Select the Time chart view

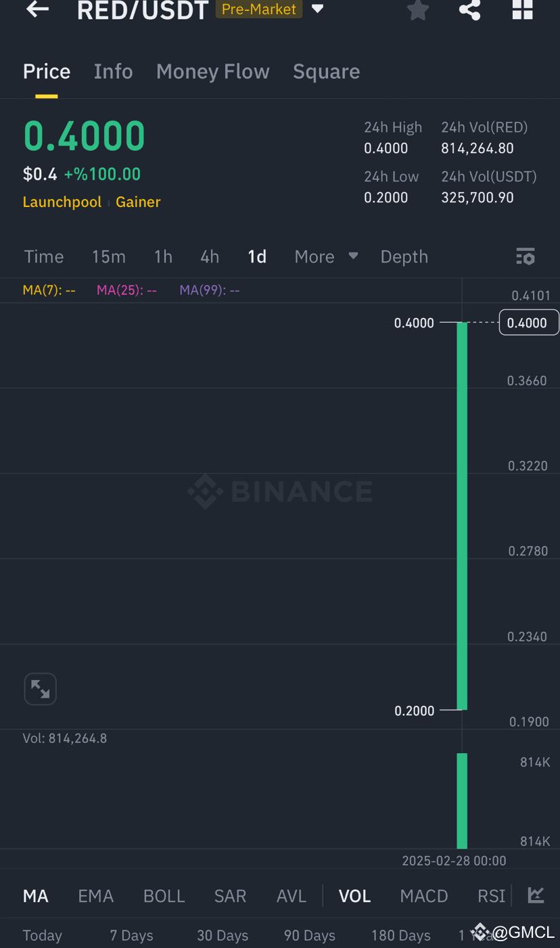click(44, 256)
